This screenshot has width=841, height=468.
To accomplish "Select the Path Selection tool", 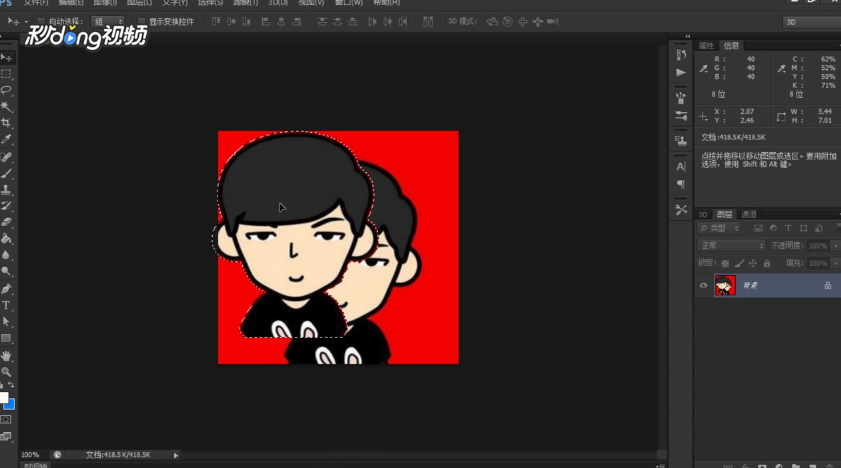I will 6,322.
